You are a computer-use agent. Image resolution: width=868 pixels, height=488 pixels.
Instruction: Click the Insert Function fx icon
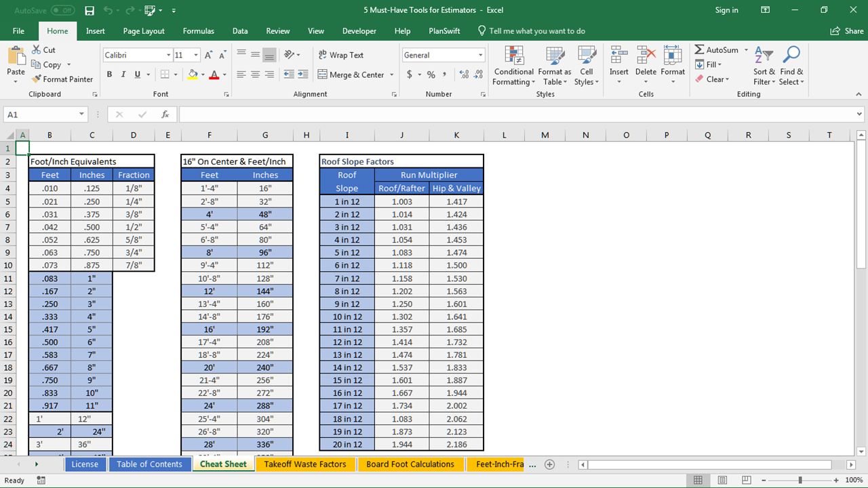[x=165, y=115]
